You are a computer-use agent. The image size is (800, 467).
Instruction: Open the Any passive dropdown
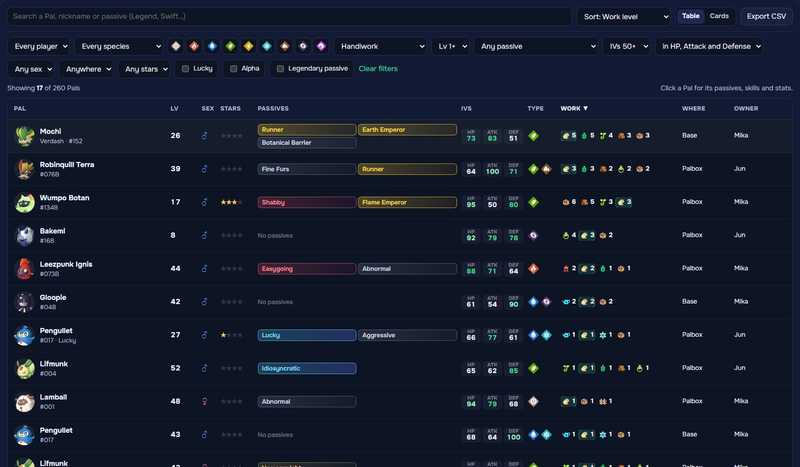pyautogui.click(x=538, y=46)
